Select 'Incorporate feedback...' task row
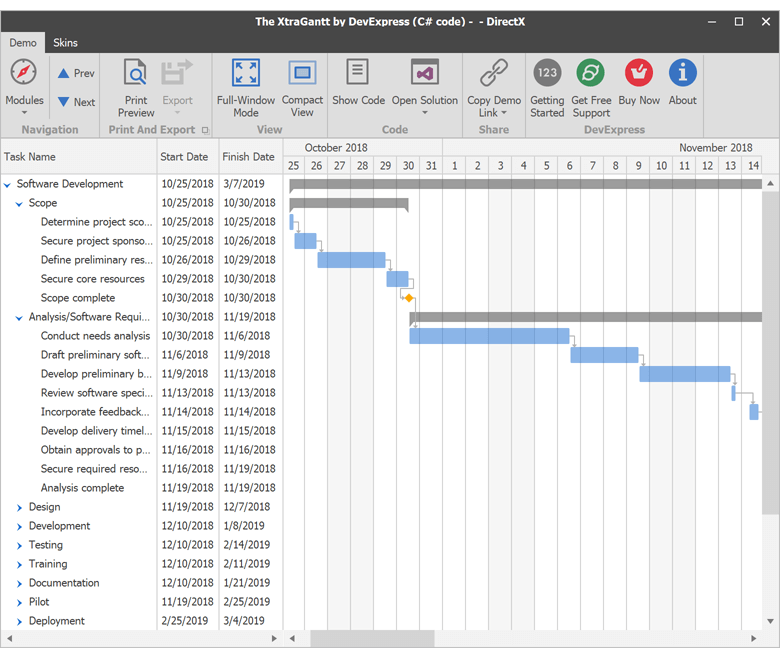Screen dimensions: 780x658 pyautogui.click(x=142, y=412)
